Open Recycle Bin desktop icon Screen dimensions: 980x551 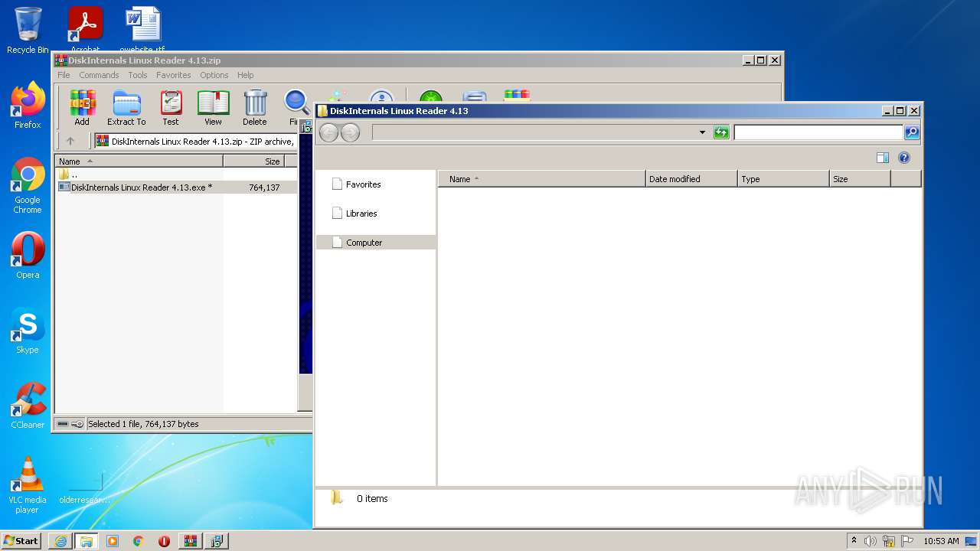click(x=28, y=30)
